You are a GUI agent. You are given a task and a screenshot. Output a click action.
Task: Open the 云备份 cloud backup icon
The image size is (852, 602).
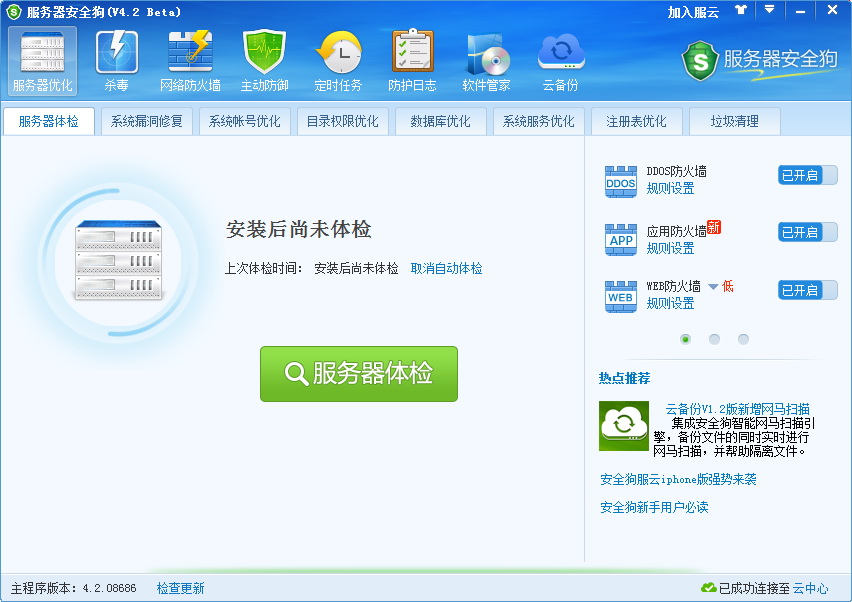(560, 60)
